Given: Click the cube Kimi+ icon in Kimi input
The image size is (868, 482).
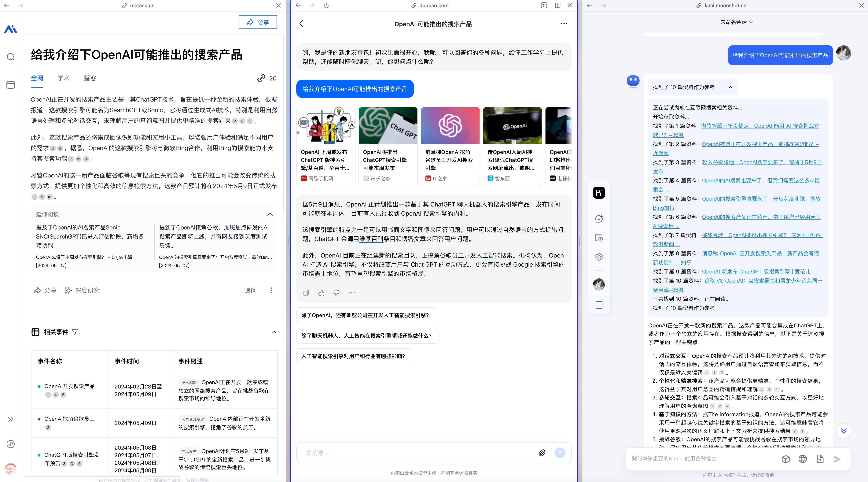Looking at the screenshot, I should pyautogui.click(x=785, y=459).
